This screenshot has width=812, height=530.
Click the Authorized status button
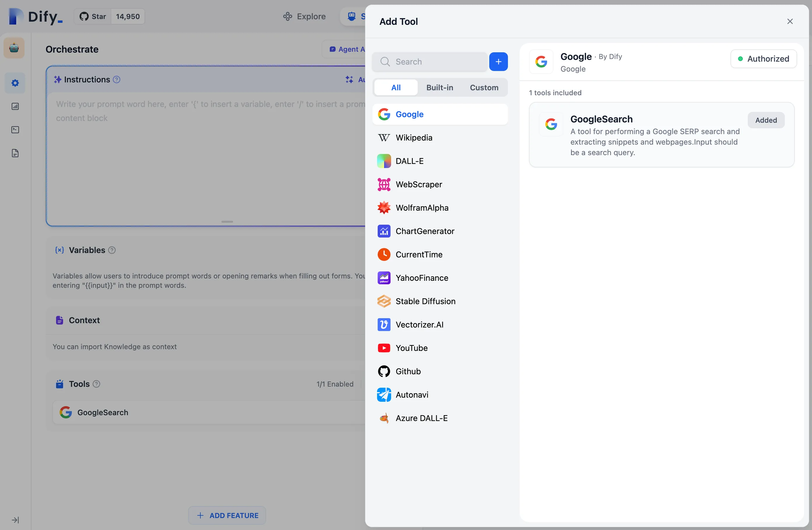763,59
